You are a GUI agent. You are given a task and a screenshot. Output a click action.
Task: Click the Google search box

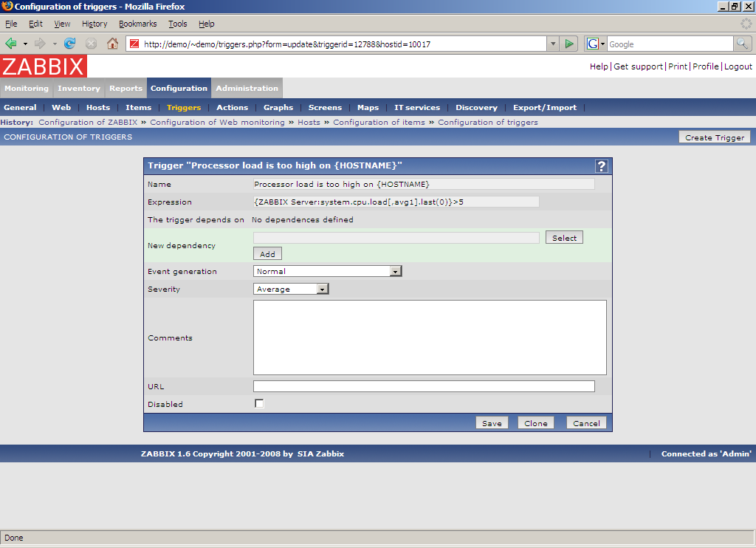[x=670, y=44]
